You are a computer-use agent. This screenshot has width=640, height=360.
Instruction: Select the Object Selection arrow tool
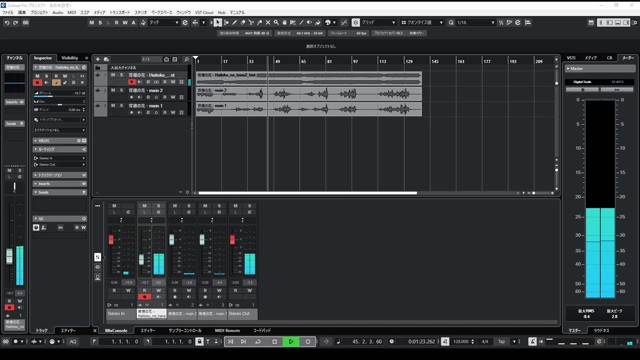pos(218,23)
